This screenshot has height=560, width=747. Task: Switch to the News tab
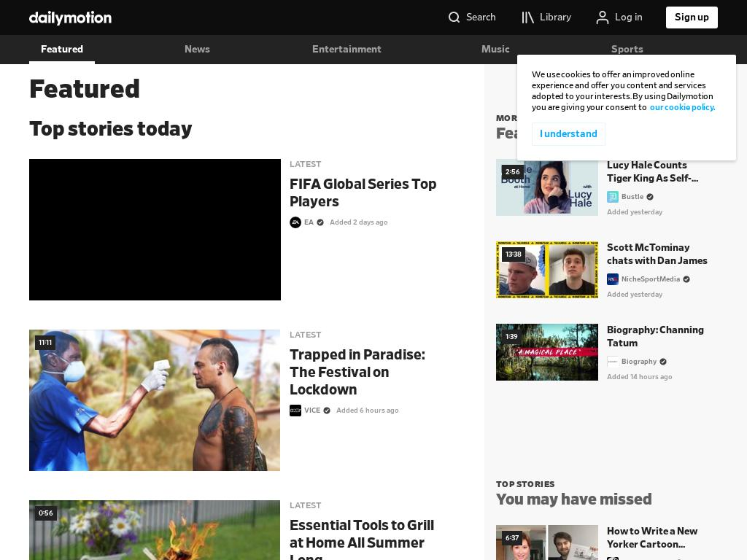(x=197, y=50)
